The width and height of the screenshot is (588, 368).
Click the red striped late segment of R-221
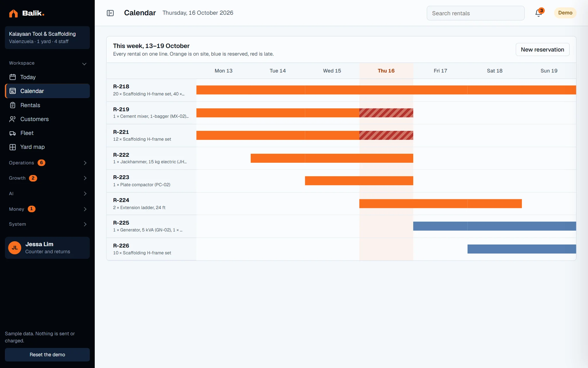[386, 135]
